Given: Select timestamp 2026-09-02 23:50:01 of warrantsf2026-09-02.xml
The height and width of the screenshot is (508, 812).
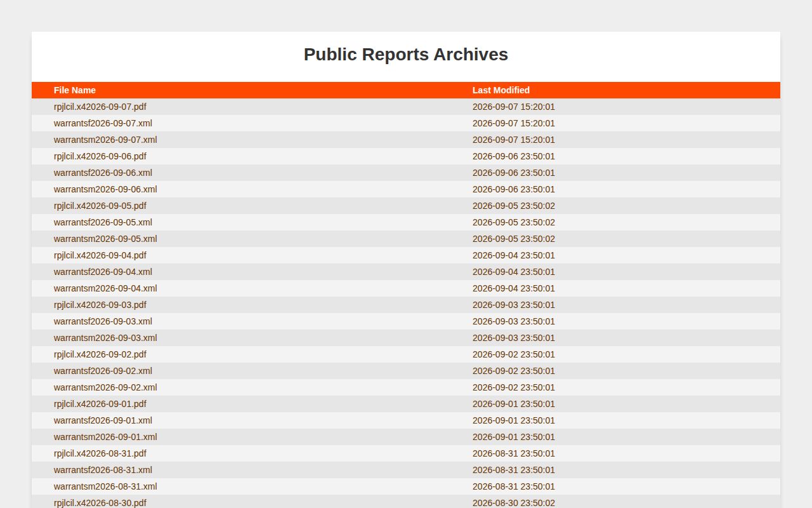Looking at the screenshot, I should (x=514, y=371).
